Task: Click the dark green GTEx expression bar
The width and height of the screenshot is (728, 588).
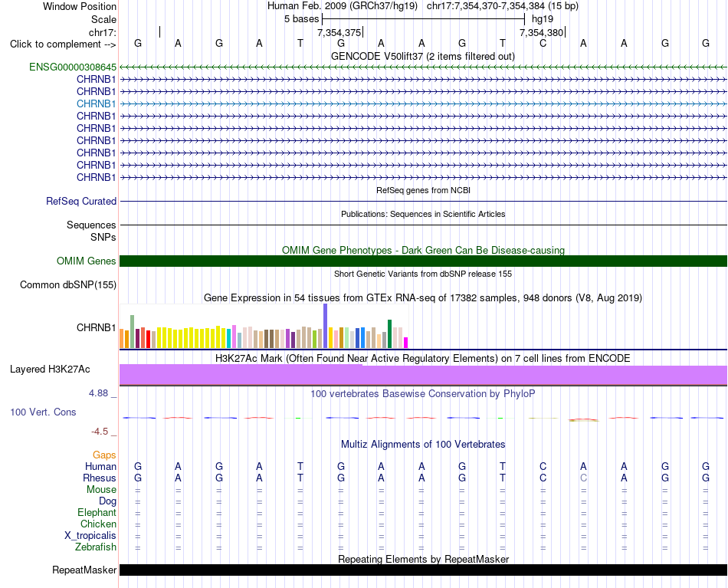Action: click(x=390, y=334)
